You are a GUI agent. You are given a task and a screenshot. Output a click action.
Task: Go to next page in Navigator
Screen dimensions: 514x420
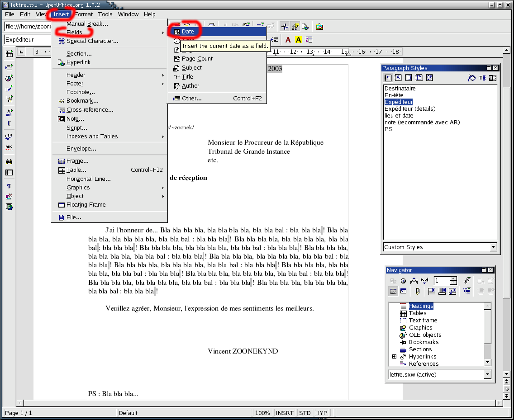pyautogui.click(x=424, y=281)
